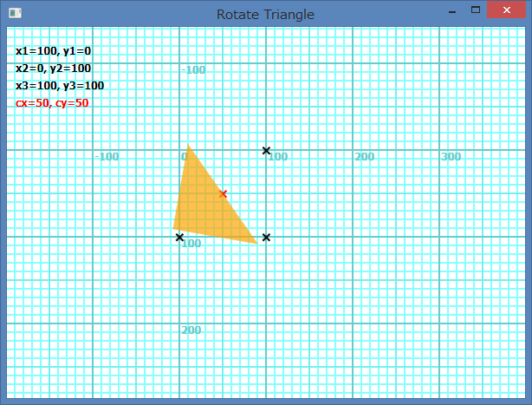Click the red 'cx=50, cy=50' text
This screenshot has height=405, width=532.
click(x=52, y=103)
